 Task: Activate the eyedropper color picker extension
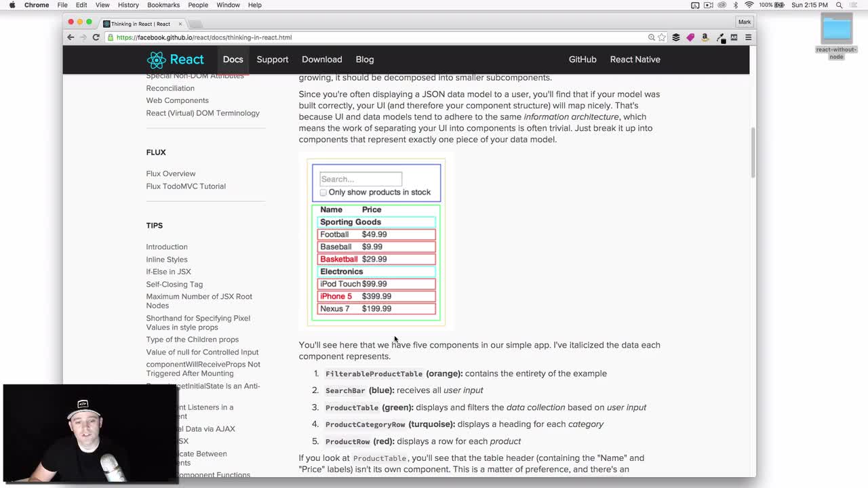(720, 38)
